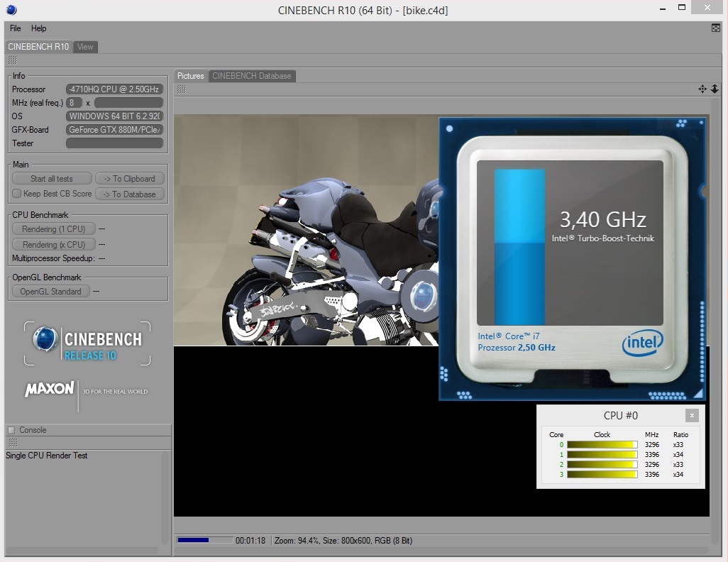The width and height of the screenshot is (728, 562).
Task: Close the CPU #0 monitor window
Action: pos(692,415)
